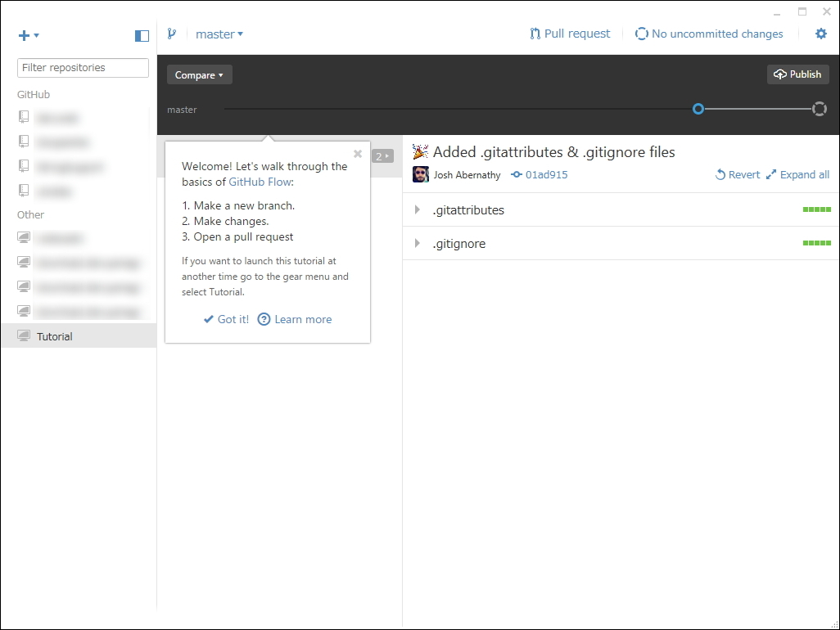Select the latest commit dot on the timeline
The image size is (840, 630).
tap(698, 109)
